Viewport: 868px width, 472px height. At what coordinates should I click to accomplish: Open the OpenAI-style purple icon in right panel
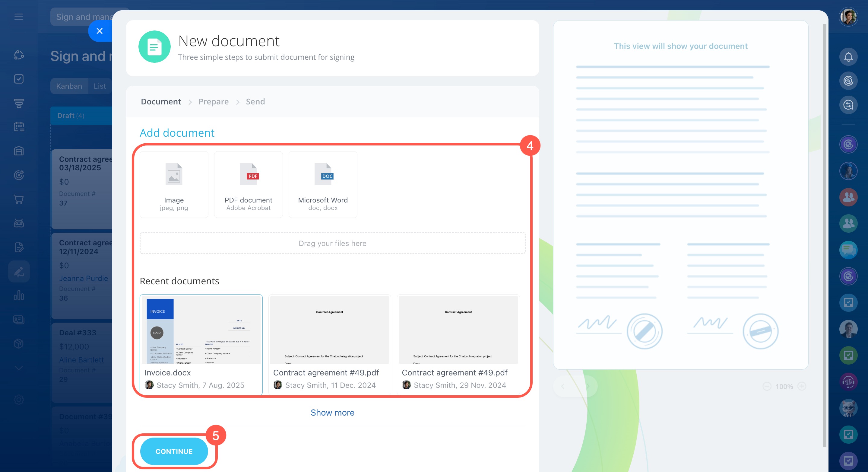coord(848,382)
